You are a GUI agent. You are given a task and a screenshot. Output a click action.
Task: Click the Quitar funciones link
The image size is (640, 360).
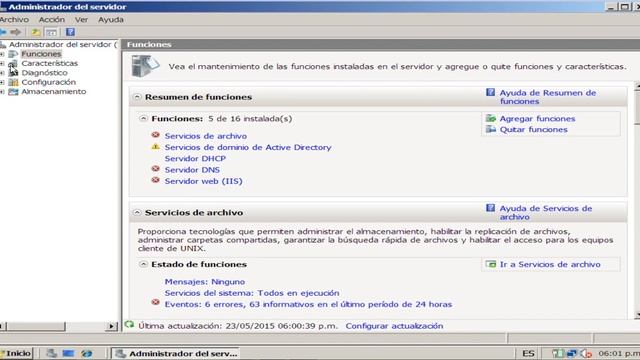533,129
